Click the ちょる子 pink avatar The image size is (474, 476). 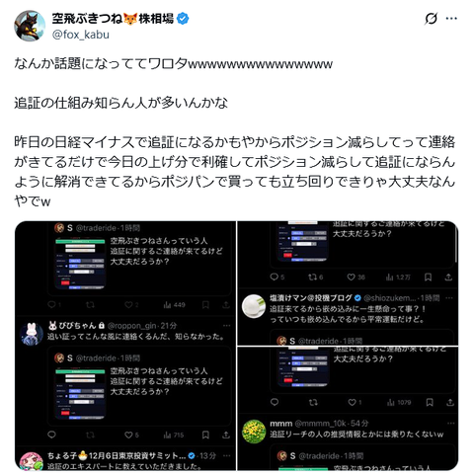[x=32, y=461]
